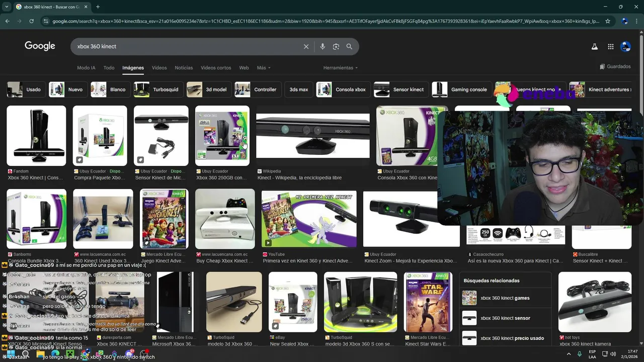Open YouTube Primera vez en Kinect thumbnail

309,219
